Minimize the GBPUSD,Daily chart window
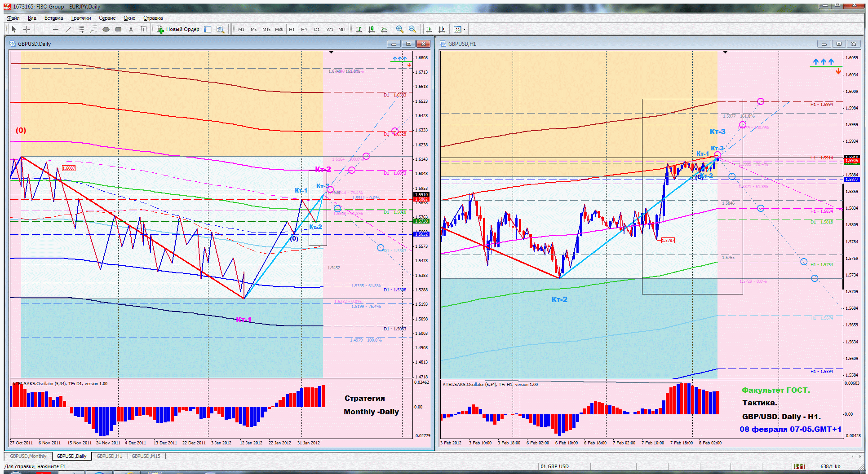This screenshot has height=474, width=868. click(x=394, y=44)
